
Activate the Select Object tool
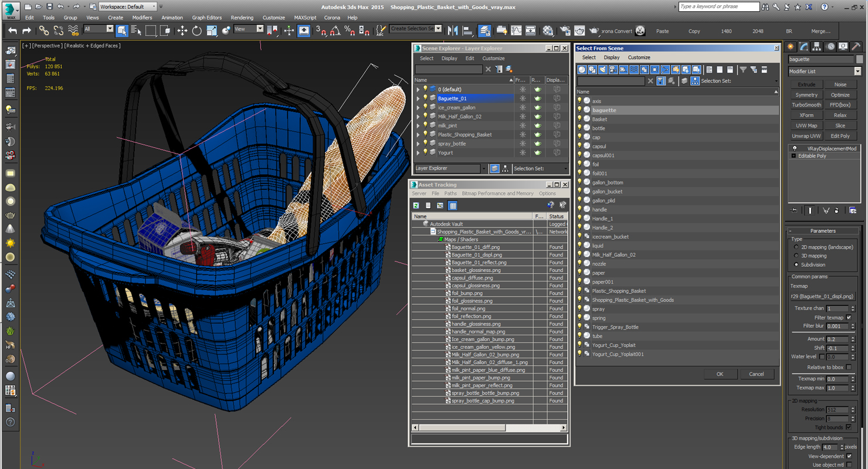coord(122,30)
